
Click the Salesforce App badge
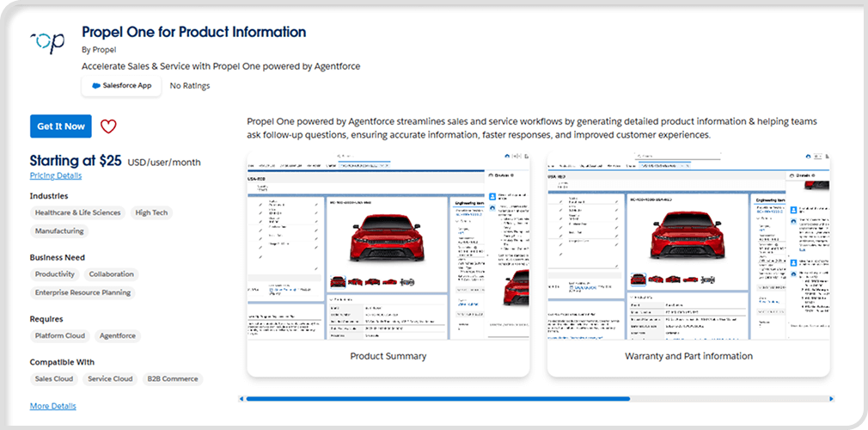point(121,86)
